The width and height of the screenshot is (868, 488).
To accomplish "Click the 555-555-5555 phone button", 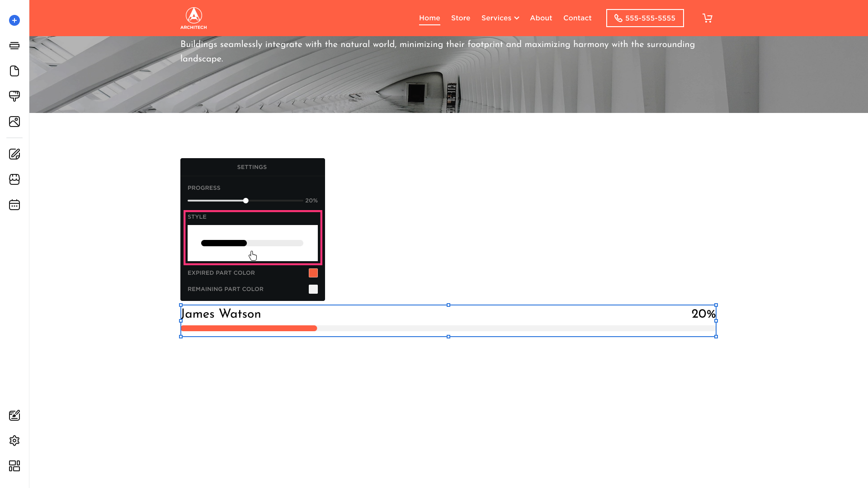I will [x=645, y=18].
